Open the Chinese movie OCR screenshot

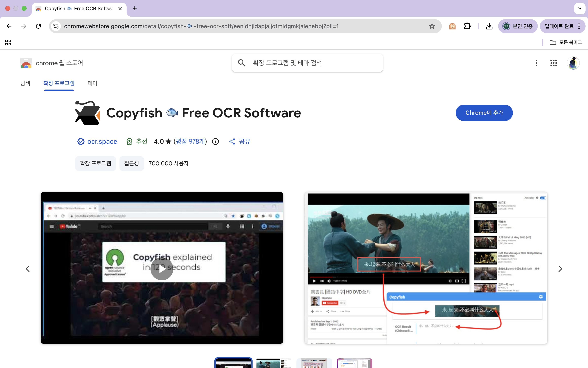tap(426, 268)
